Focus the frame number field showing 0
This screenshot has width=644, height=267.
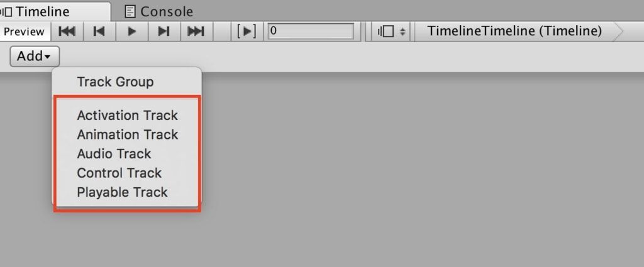pos(311,31)
